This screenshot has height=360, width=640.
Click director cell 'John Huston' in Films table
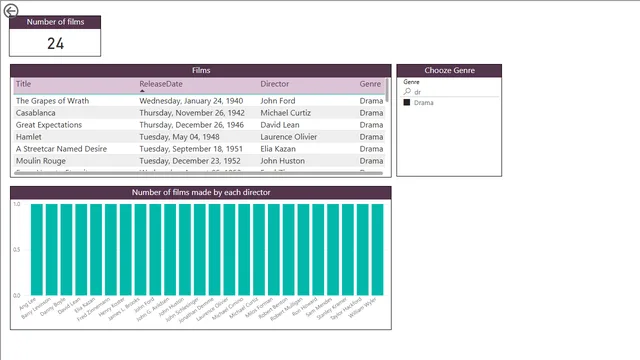[x=282, y=161]
